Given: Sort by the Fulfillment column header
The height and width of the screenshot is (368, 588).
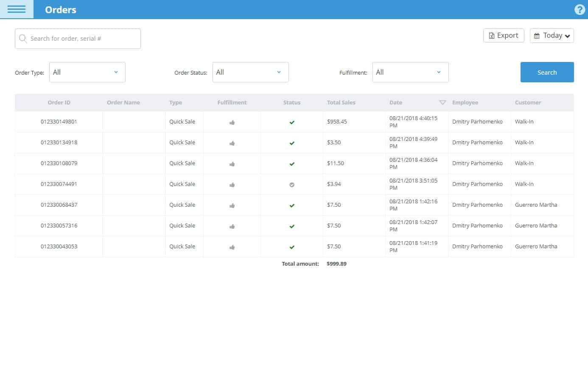Looking at the screenshot, I should click(x=232, y=102).
